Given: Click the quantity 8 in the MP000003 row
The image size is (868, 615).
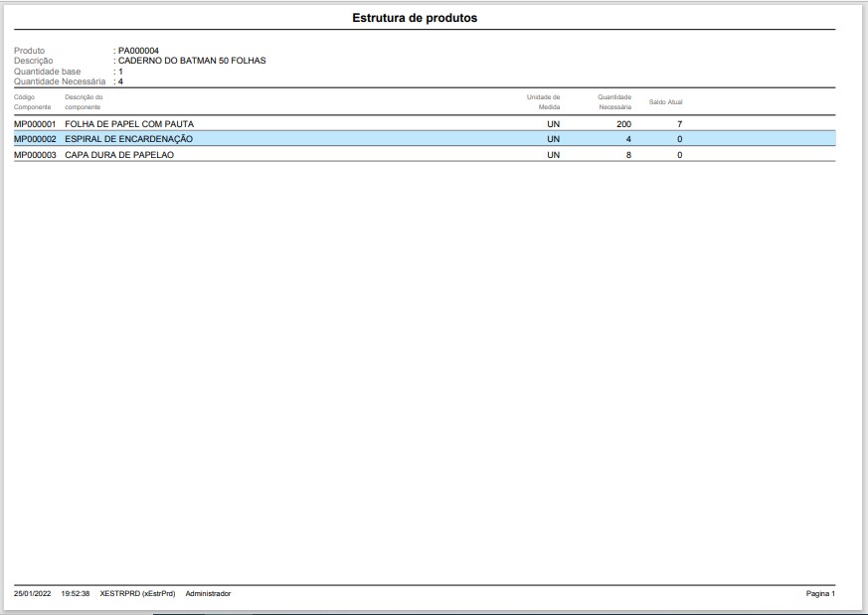Looking at the screenshot, I should click(x=627, y=155).
